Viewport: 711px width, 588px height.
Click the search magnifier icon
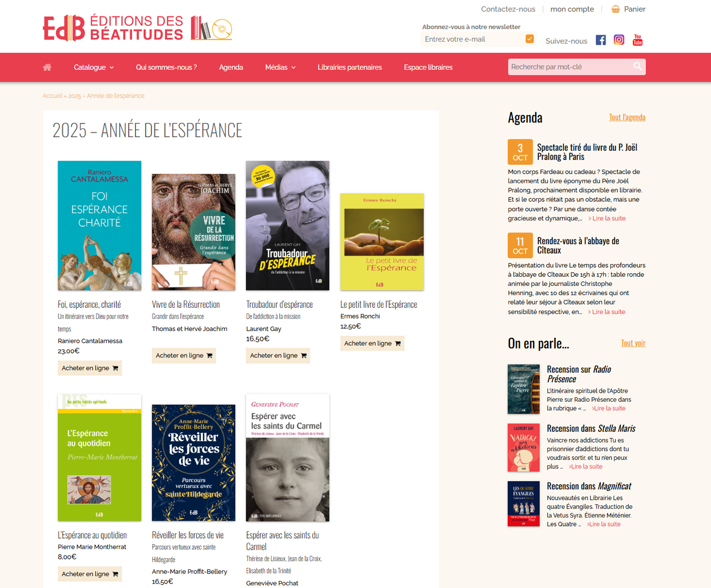point(637,66)
